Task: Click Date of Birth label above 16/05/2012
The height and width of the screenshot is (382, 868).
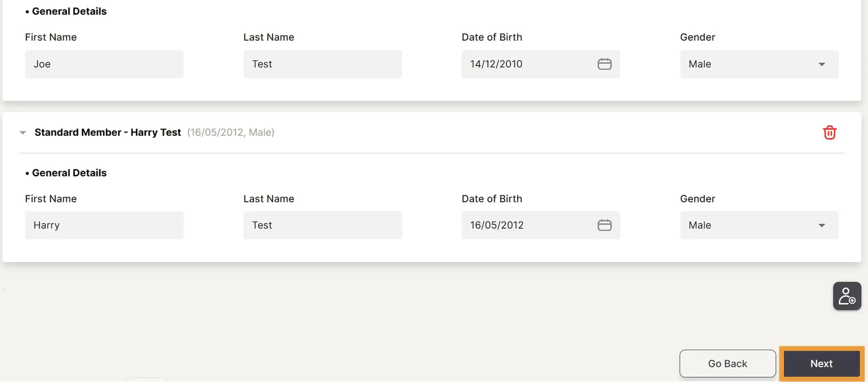Action: coord(492,199)
